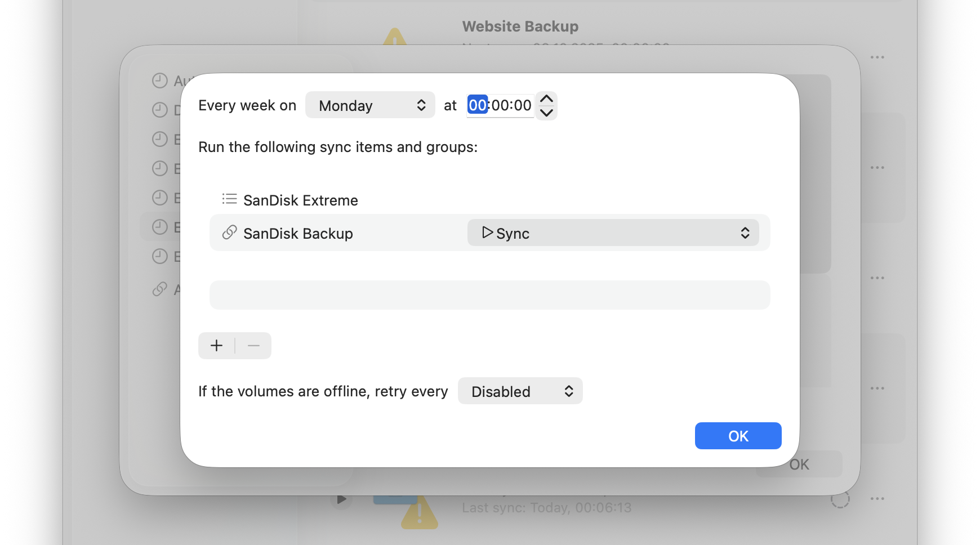Click the list icon beside SanDisk Extreme

(229, 199)
